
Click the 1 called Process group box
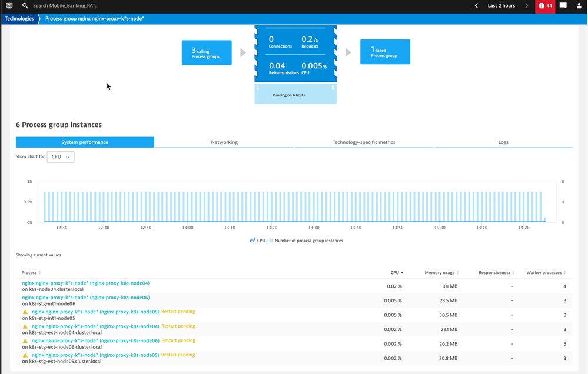(385, 53)
